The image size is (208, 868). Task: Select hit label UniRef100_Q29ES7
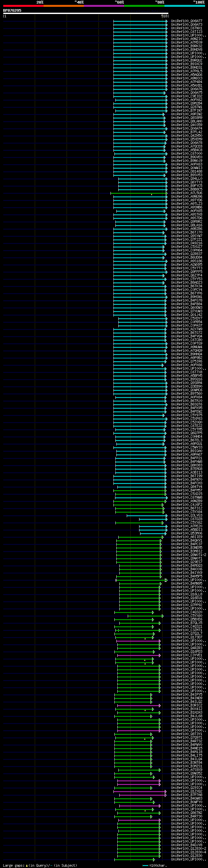click(187, 562)
